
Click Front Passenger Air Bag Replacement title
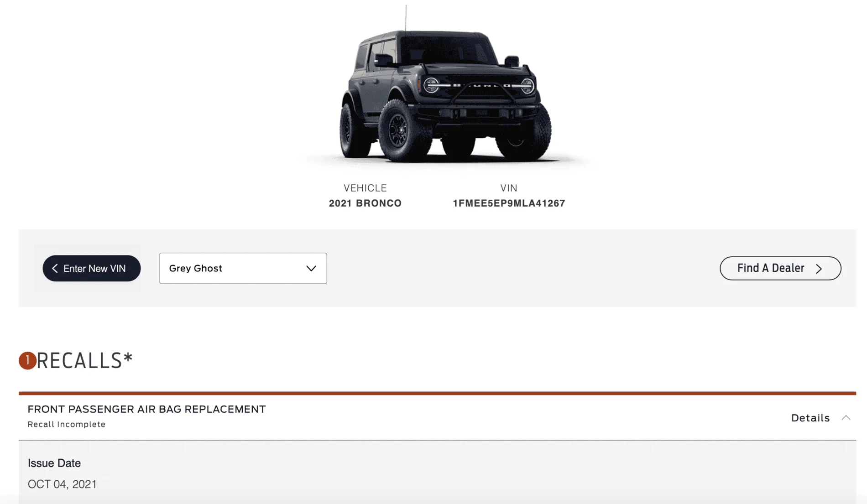coord(147,409)
